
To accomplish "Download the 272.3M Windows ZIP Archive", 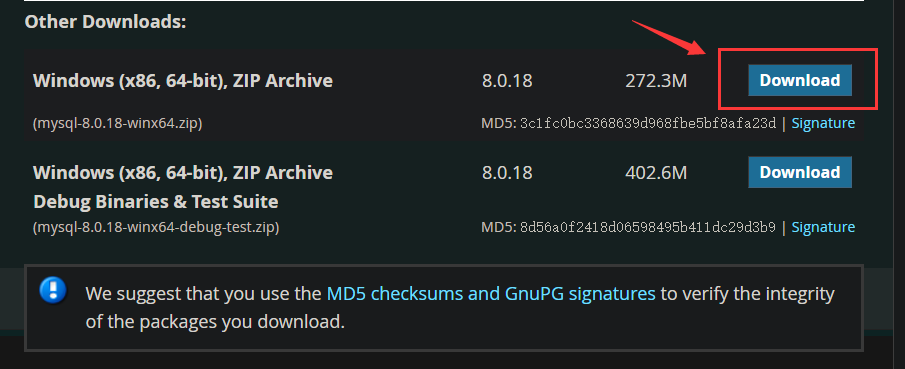I will coord(800,80).
